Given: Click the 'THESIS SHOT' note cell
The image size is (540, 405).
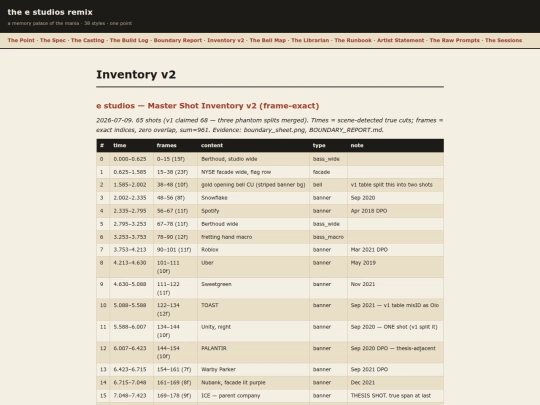Looking at the screenshot, I should pos(395,396).
